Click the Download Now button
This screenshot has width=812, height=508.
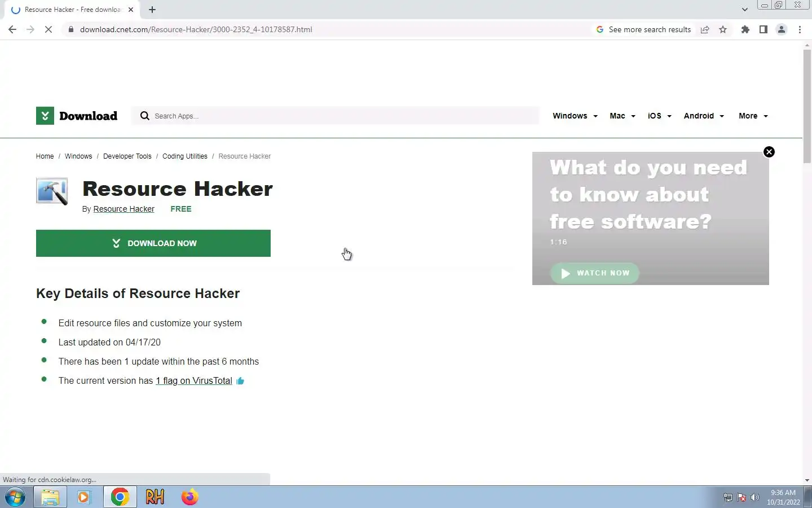pos(153,243)
